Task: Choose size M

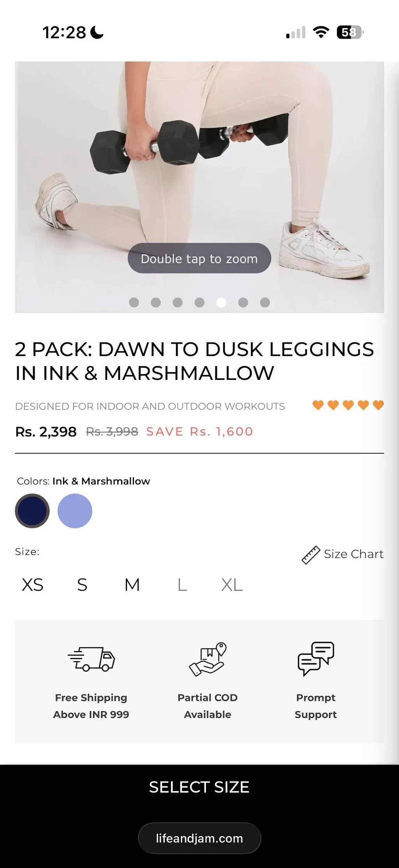Action: (x=132, y=585)
